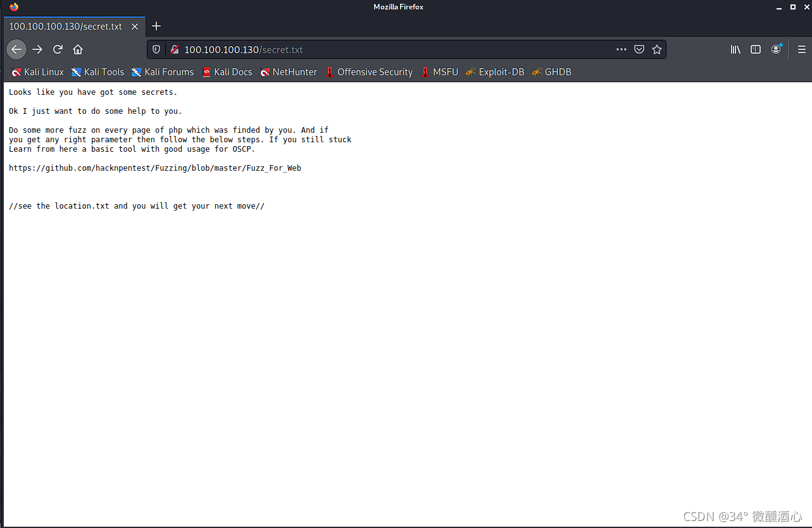Bookmark this page with the star
This screenshot has height=528, width=812.
(x=657, y=49)
